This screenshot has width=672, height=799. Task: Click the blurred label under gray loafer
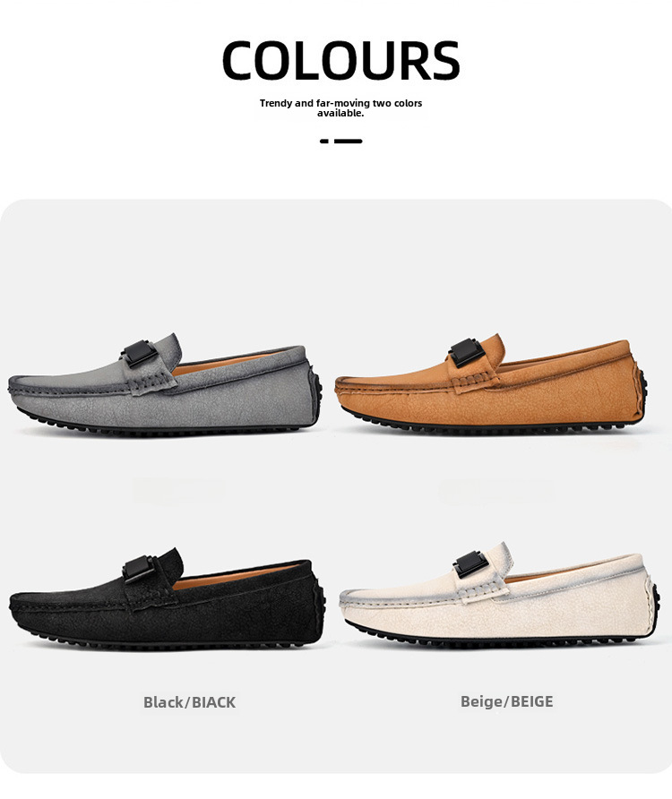pos(178,491)
